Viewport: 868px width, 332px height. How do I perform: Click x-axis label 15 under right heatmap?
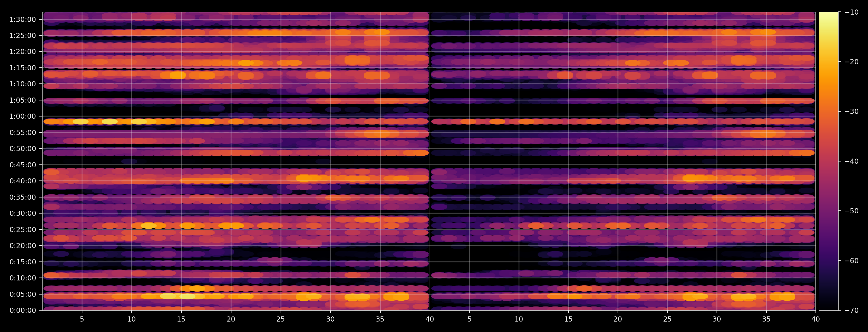pyautogui.click(x=568, y=319)
